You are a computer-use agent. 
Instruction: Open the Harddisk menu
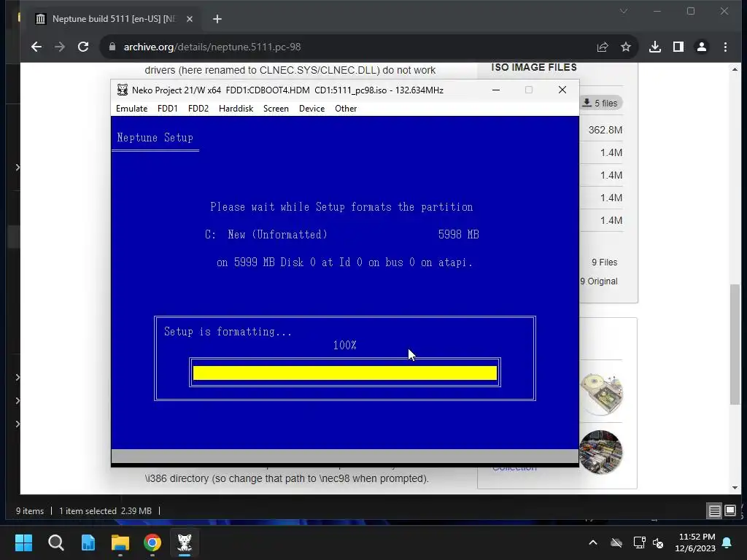(236, 109)
